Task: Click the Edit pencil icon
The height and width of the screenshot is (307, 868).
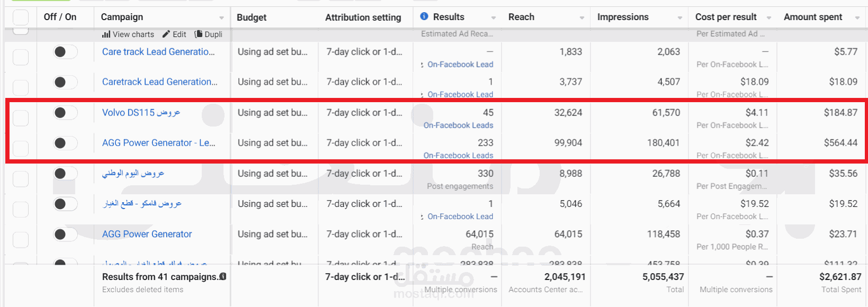Action: tap(166, 34)
